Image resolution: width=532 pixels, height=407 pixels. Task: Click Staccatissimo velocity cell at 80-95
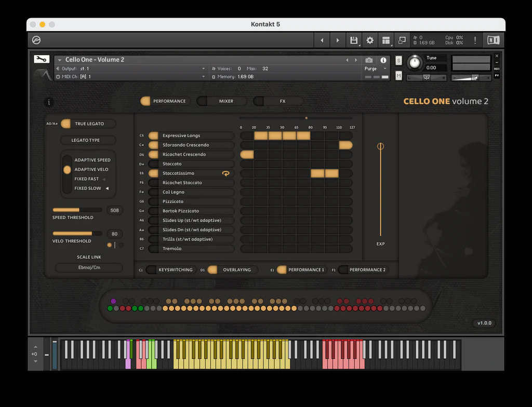pos(317,173)
